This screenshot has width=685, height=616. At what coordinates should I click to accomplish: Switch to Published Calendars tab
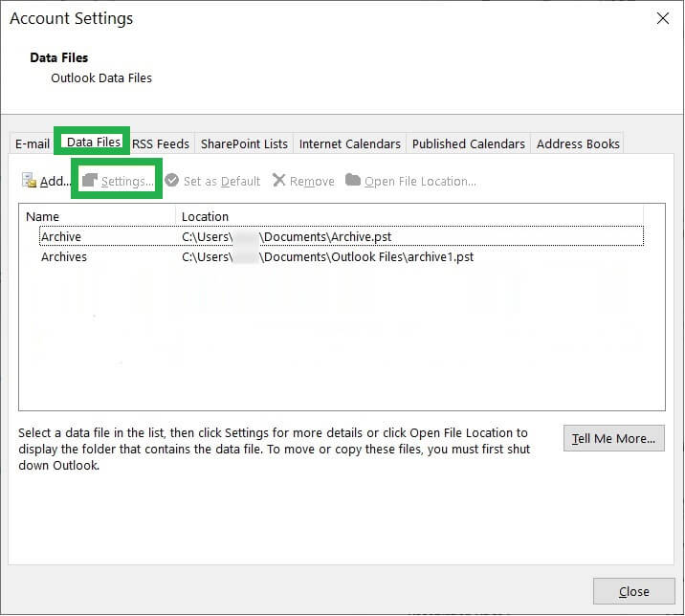click(469, 143)
